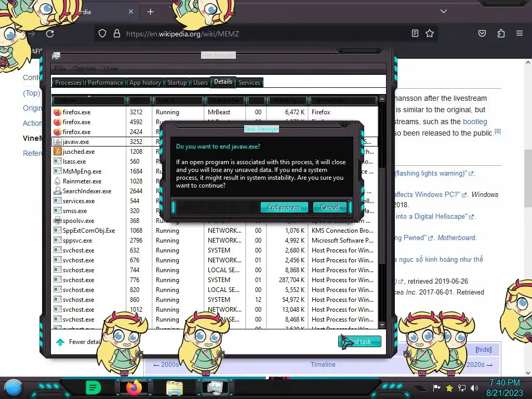The width and height of the screenshot is (532, 399).
Task: Click the jusched.exe process icon
Action: [x=57, y=151]
